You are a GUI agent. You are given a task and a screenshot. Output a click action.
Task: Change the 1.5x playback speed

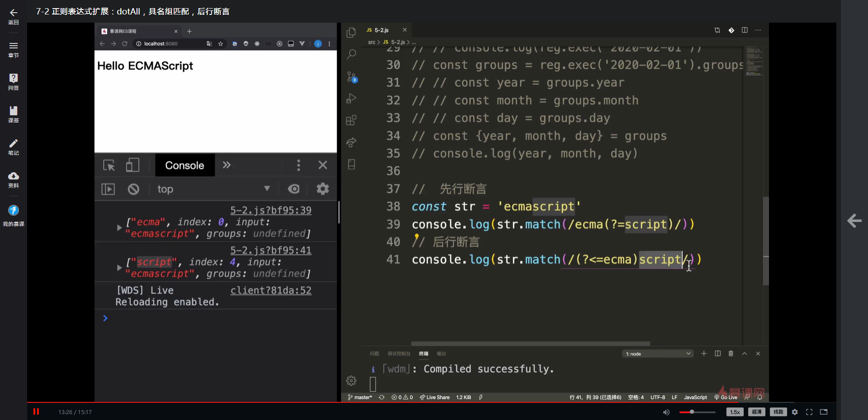point(735,412)
